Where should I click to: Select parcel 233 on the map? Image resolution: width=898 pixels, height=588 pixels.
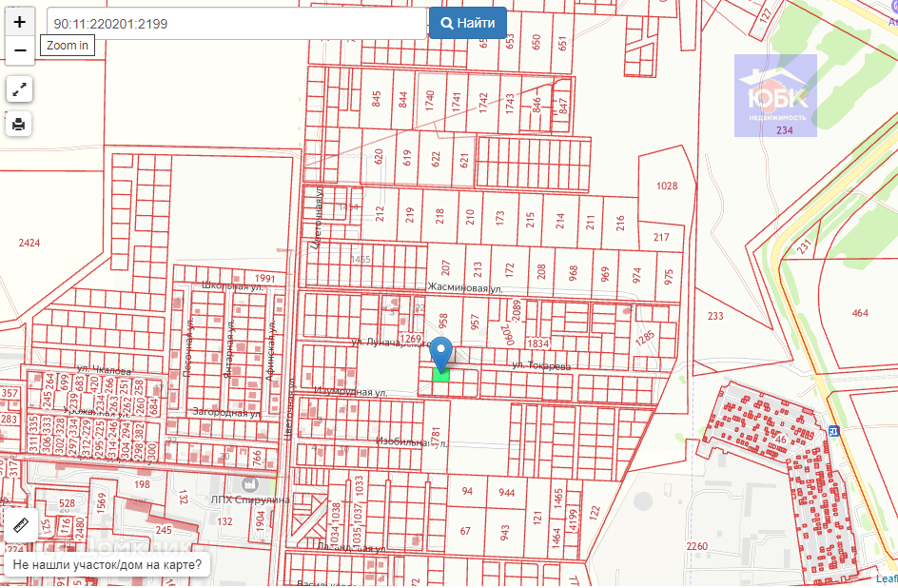coord(715,316)
